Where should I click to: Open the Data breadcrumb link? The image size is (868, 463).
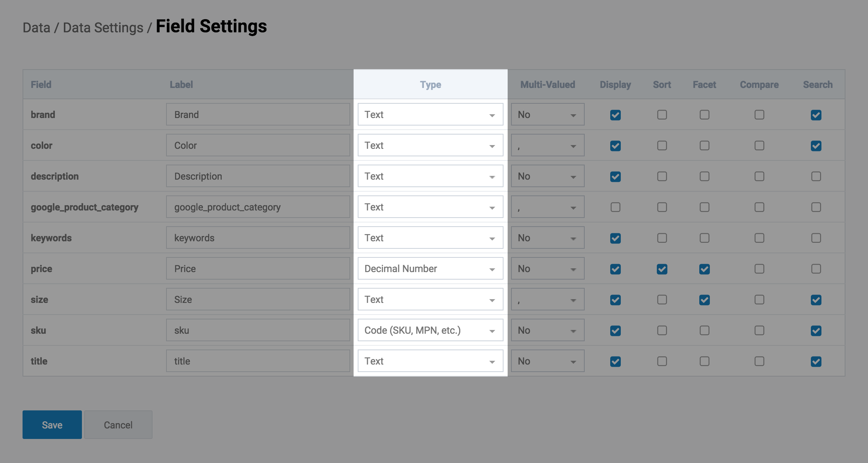pyautogui.click(x=36, y=28)
